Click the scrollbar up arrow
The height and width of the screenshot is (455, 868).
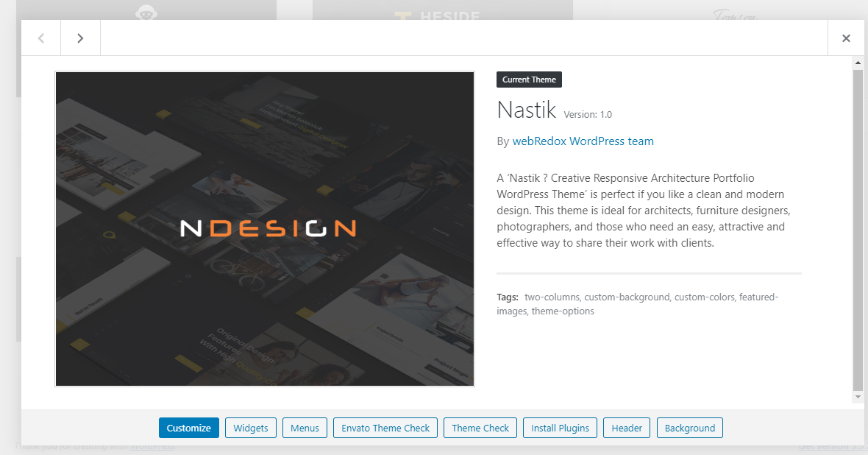[858, 63]
